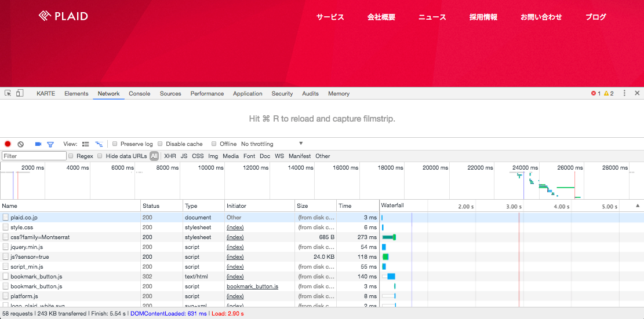Screen dimensions: 644x319
Task: Stop recording the network log
Action: [x=8, y=144]
